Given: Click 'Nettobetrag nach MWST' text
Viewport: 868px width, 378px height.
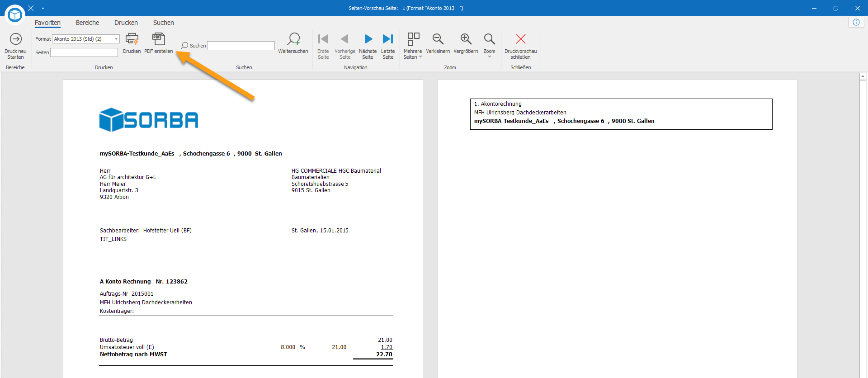Looking at the screenshot, I should [x=133, y=354].
